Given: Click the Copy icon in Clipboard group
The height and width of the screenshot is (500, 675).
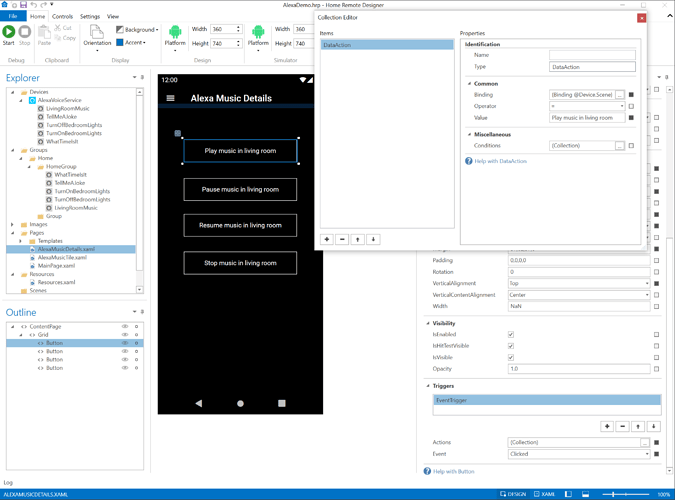Looking at the screenshot, I should (58, 38).
